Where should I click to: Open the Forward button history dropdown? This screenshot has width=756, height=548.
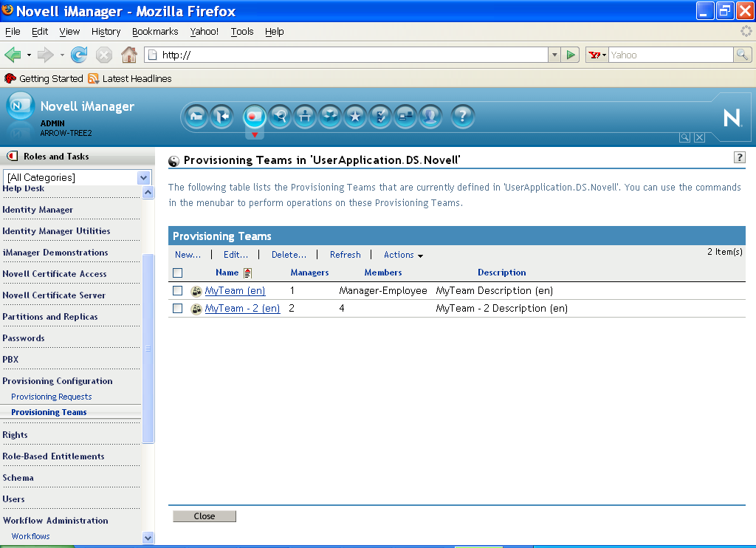point(62,55)
